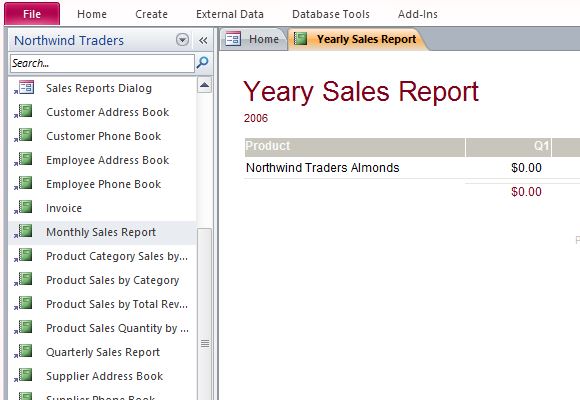Click the red $0.00 total value
The image size is (580, 400).
(526, 192)
